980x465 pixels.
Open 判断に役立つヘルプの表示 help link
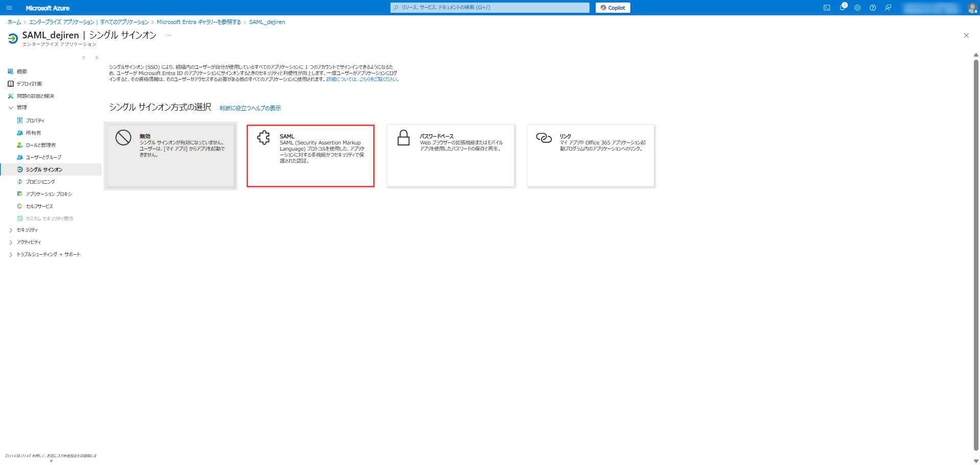pos(250,108)
